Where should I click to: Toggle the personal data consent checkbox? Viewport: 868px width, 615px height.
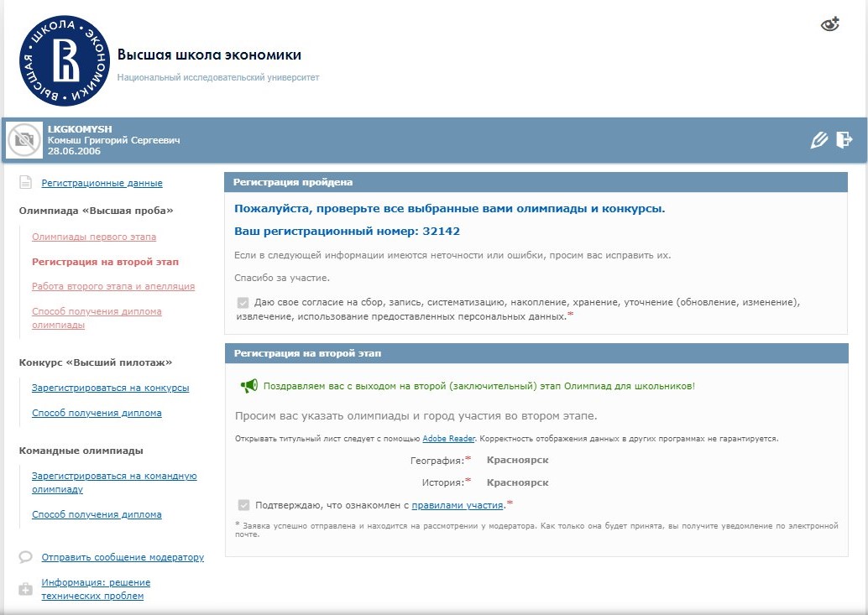[x=243, y=302]
